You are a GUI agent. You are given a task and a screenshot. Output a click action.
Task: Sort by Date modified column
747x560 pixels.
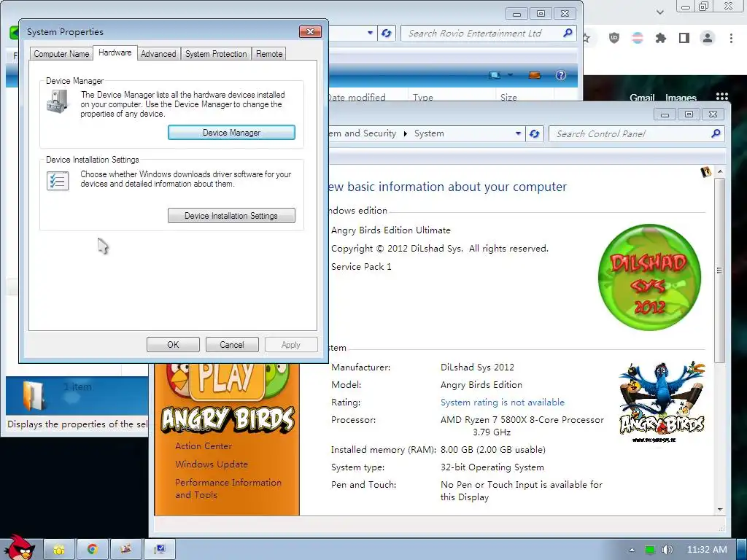pyautogui.click(x=356, y=97)
